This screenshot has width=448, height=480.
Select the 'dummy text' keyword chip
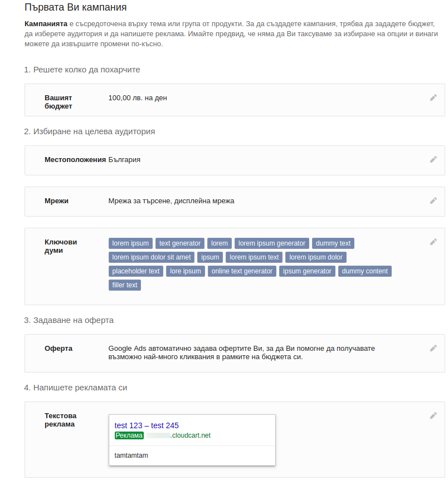(333, 243)
